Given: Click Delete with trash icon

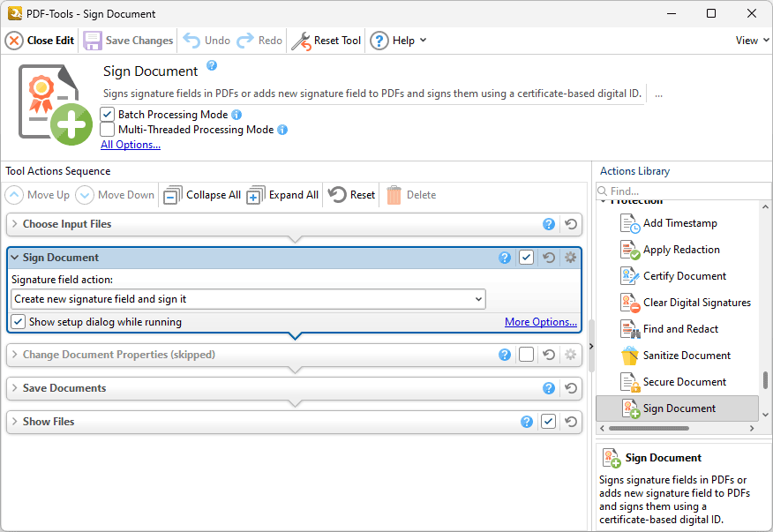Looking at the screenshot, I should [x=411, y=195].
